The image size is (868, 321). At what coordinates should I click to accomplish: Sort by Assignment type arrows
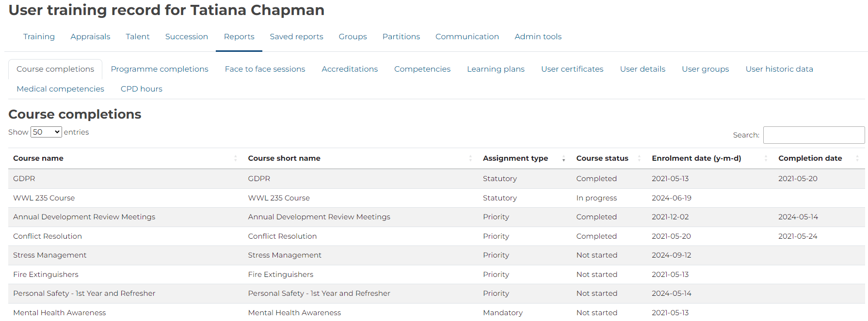point(563,158)
